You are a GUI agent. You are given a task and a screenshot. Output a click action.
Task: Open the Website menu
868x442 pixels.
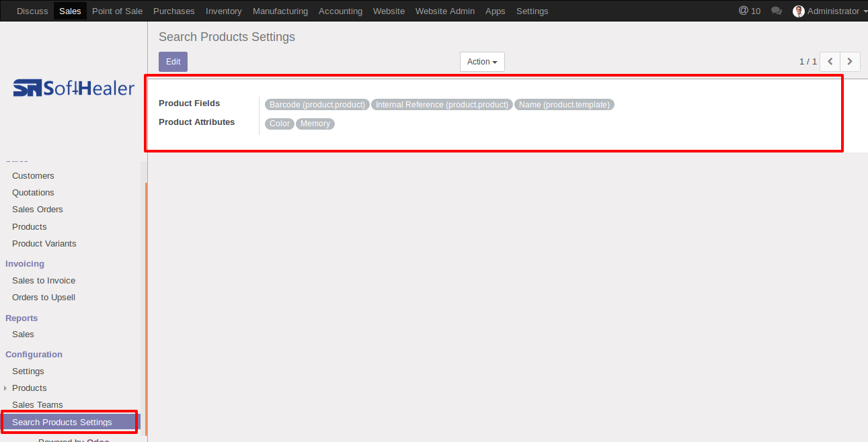(389, 11)
